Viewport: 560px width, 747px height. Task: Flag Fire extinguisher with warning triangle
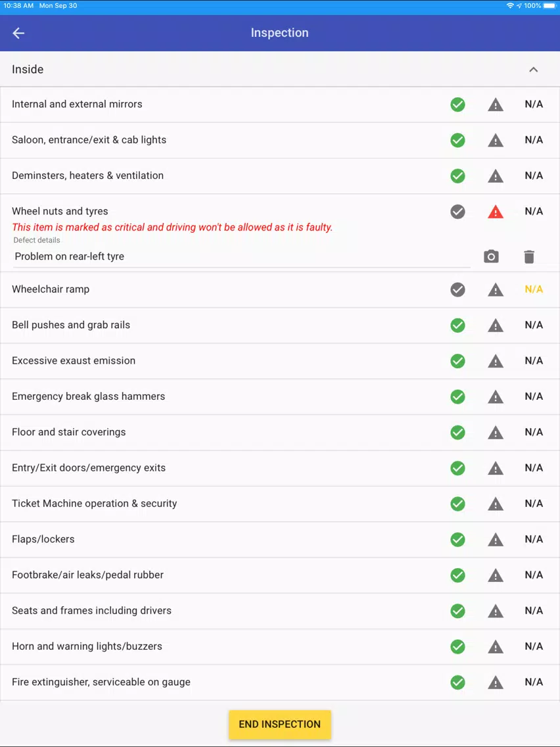(x=496, y=682)
